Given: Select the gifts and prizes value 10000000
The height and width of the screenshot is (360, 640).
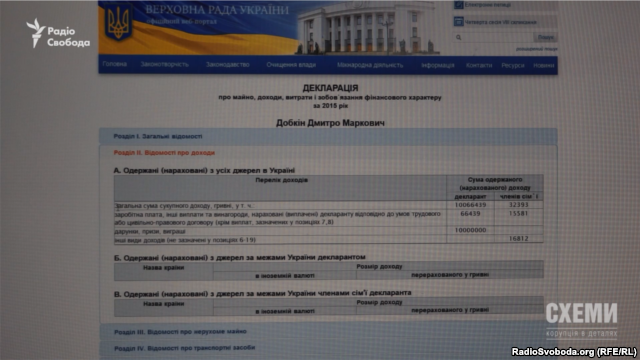Looking at the screenshot, I should click(470, 230).
